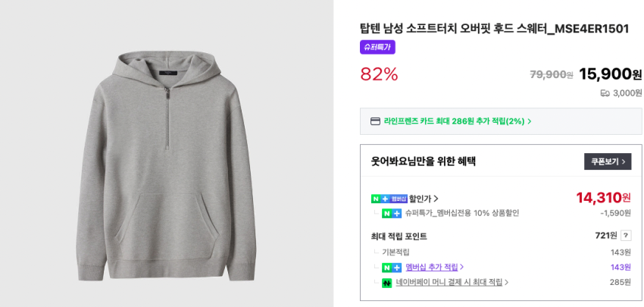Image resolution: width=644 pixels, height=307 pixels.
Task: Click the N+ icon beside 멤버십 추가 적립
Action: pyautogui.click(x=391, y=268)
